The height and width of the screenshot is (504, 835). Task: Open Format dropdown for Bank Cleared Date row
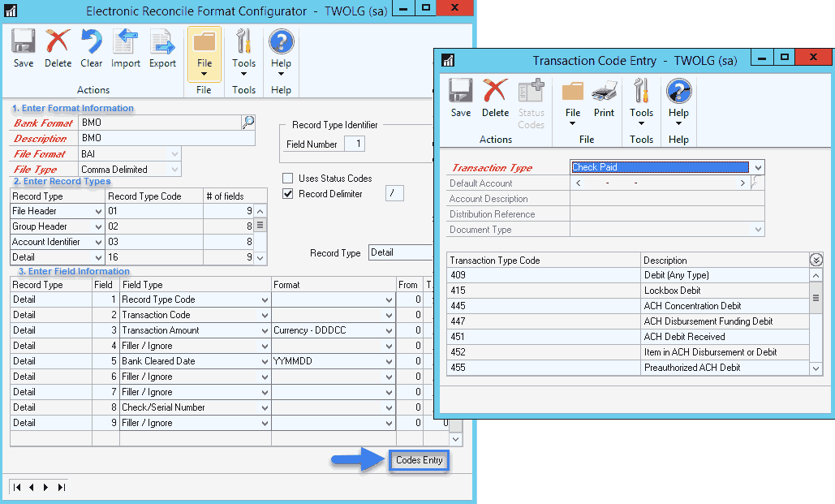390,361
